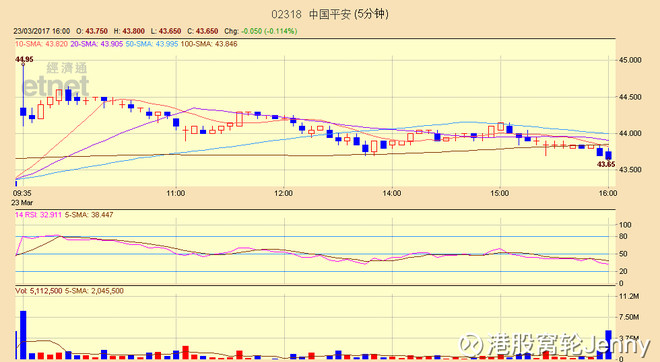Click the RSI '50' axis label
This screenshot has height=362, width=660.
(x=623, y=254)
